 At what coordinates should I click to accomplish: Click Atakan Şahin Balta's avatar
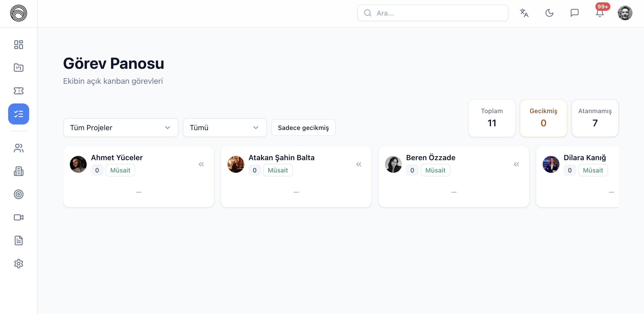click(x=236, y=164)
